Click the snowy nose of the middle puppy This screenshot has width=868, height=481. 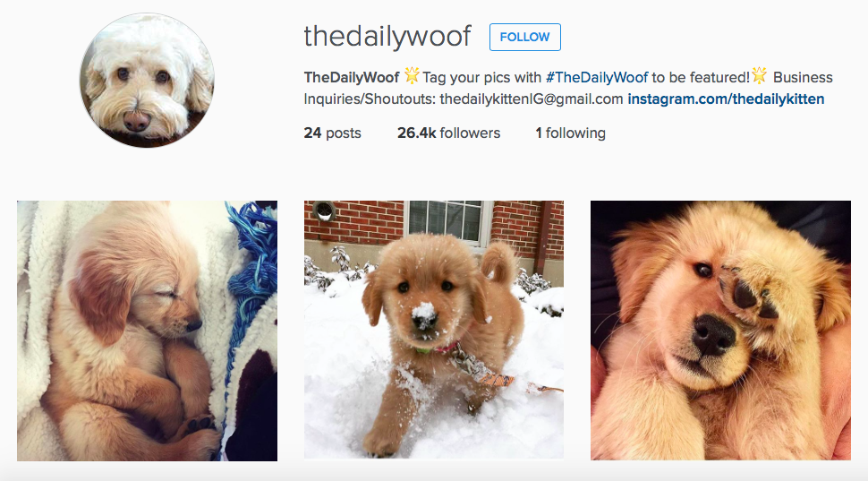(424, 314)
